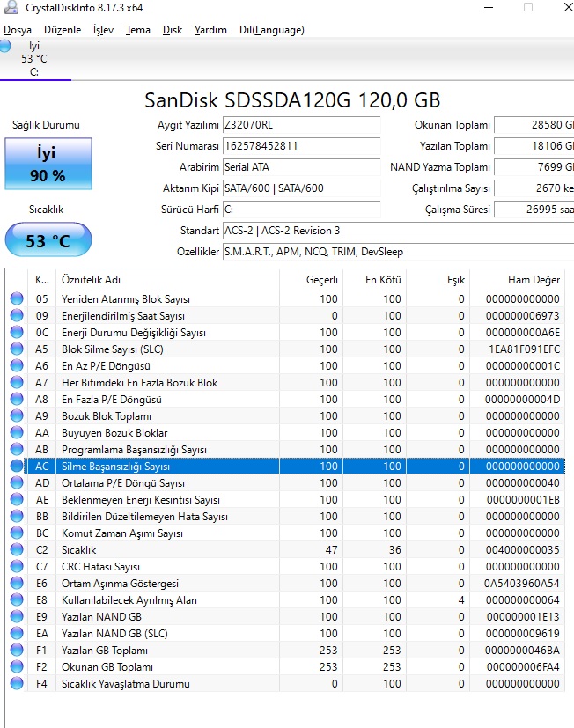Click status orb for attribute 0C
574x728 pixels.
click(x=17, y=332)
